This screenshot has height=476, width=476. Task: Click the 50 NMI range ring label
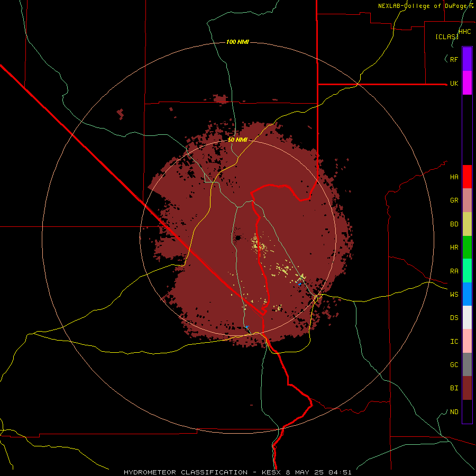pos(237,140)
